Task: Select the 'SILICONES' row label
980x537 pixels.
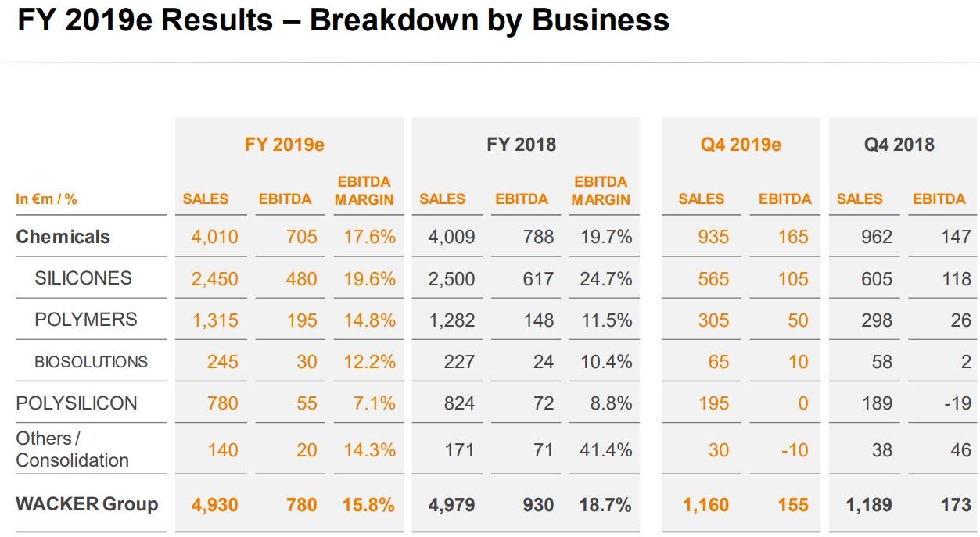Action: click(x=84, y=278)
